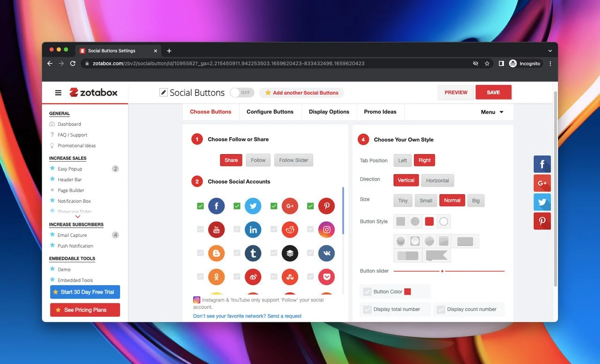Click the pencil edit icon beside Social Buttons
600x364 pixels.
(x=164, y=92)
